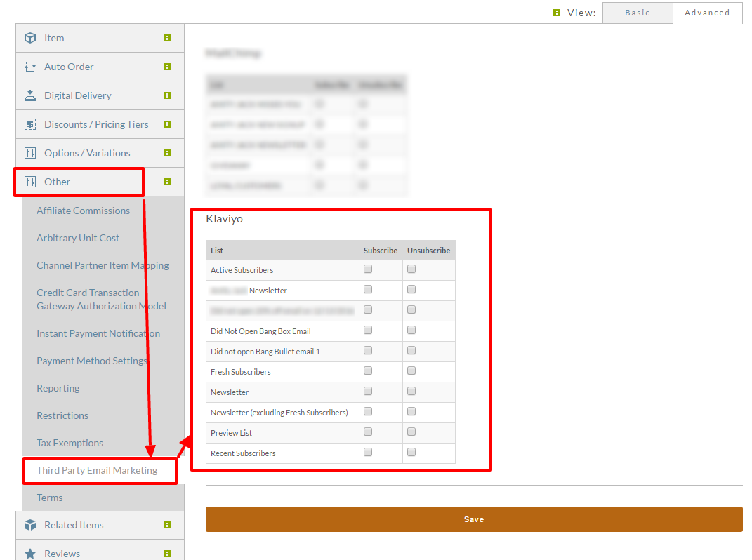Open Instant Payment Notification item
Image resolution: width=752 pixels, height=560 pixels.
point(98,333)
